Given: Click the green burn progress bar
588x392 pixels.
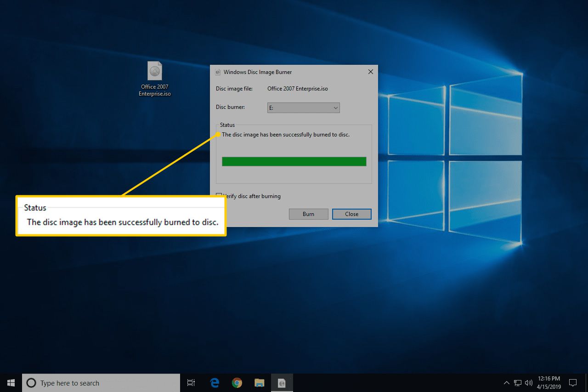Looking at the screenshot, I should pos(294,161).
